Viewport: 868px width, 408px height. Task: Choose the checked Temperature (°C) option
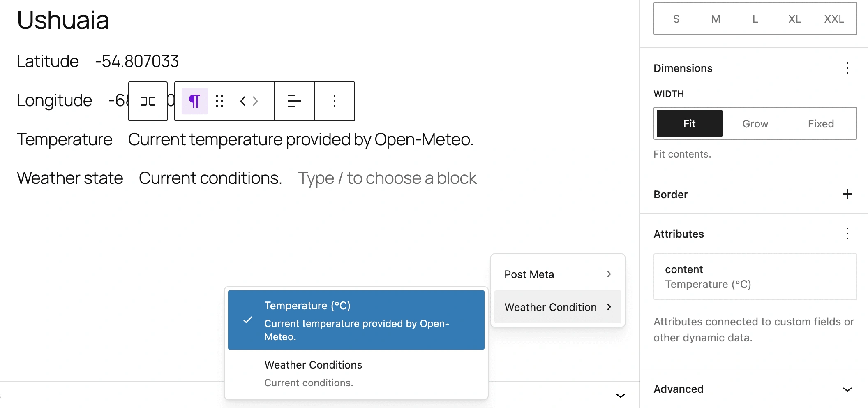[356, 320]
